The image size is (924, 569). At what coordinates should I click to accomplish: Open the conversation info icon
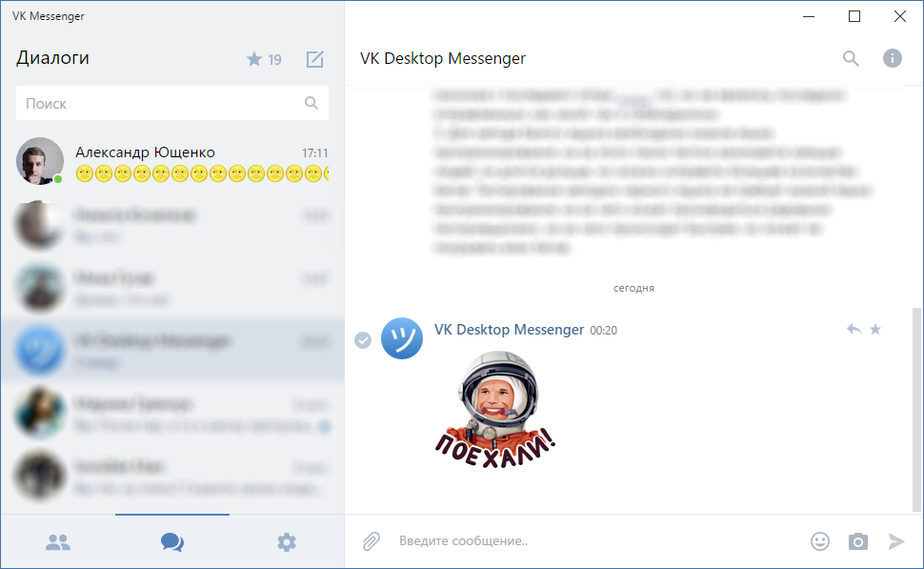pyautogui.click(x=892, y=58)
